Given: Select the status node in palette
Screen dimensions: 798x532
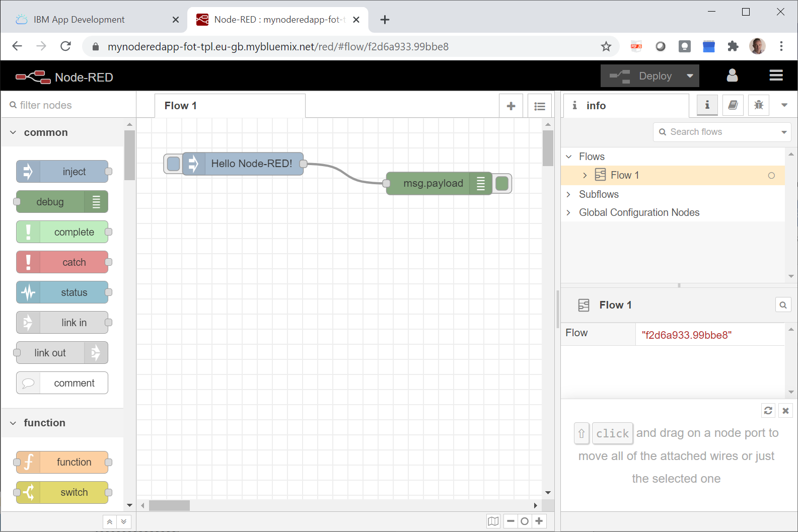Looking at the screenshot, I should (62, 292).
